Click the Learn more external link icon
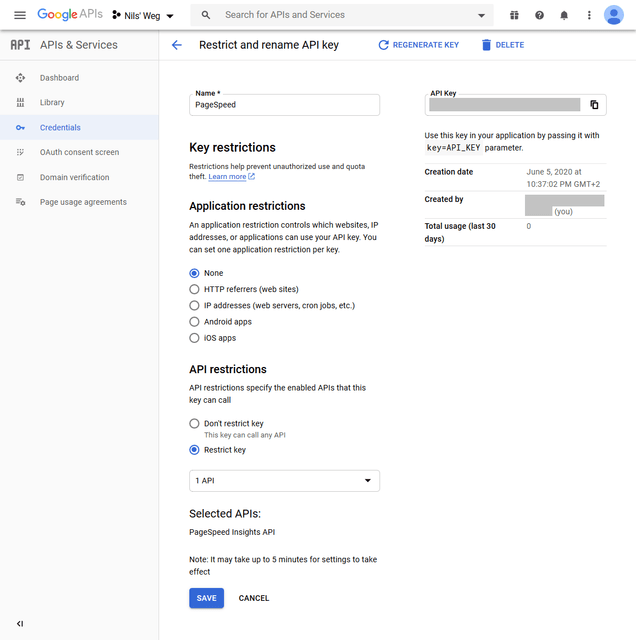Image resolution: width=636 pixels, height=640 pixels. (251, 176)
